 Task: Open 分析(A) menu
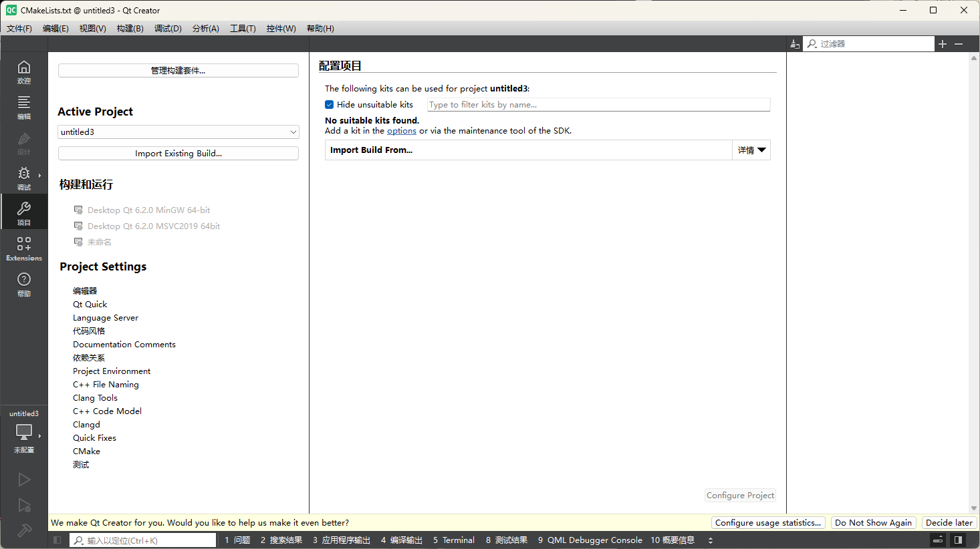coord(205,29)
